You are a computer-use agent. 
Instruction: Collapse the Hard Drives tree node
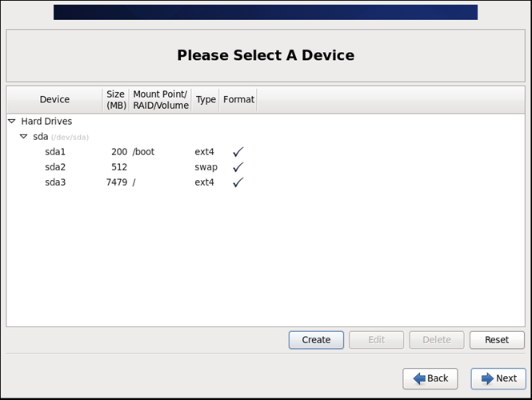[12, 121]
